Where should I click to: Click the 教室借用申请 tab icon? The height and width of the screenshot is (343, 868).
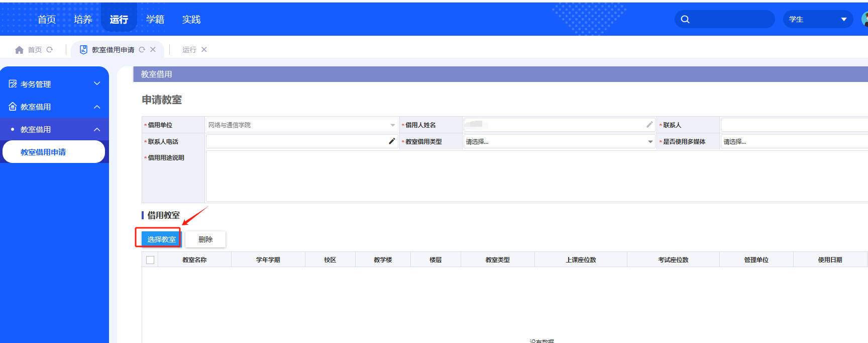click(83, 50)
